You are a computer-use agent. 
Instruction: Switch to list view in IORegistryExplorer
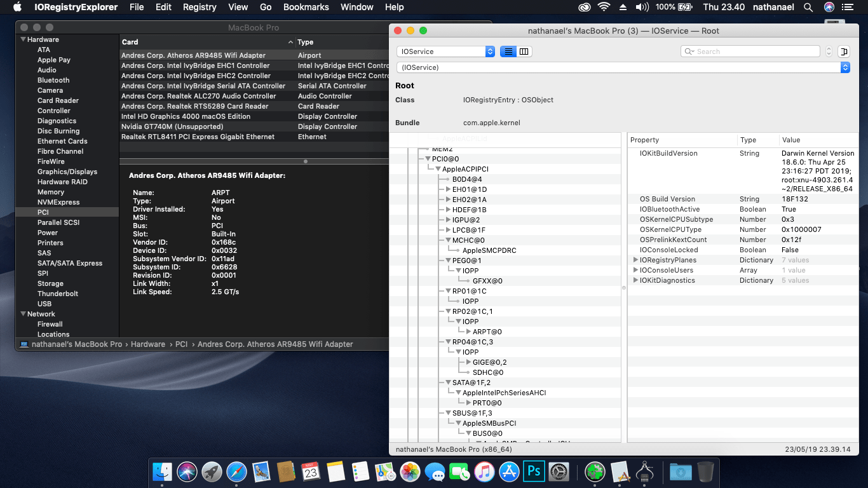508,51
